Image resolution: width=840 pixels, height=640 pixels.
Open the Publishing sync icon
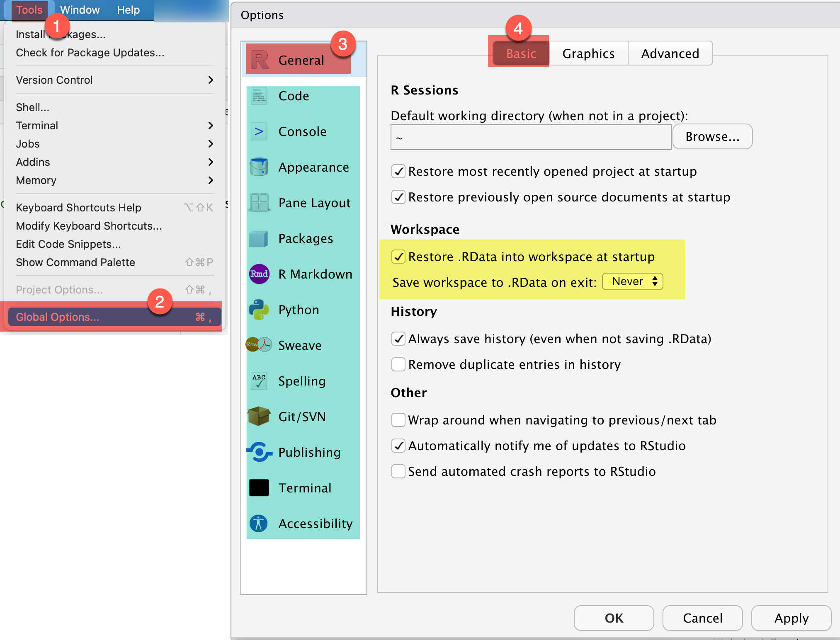pos(260,452)
